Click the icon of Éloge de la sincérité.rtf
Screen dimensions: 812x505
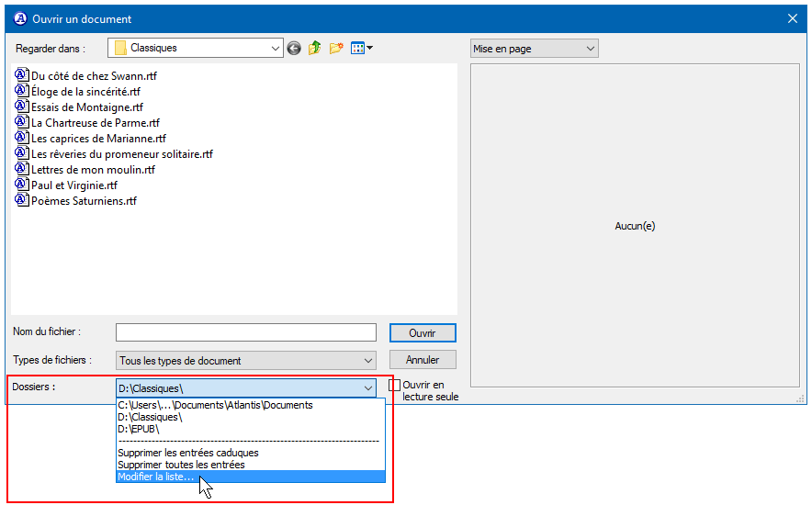point(21,91)
